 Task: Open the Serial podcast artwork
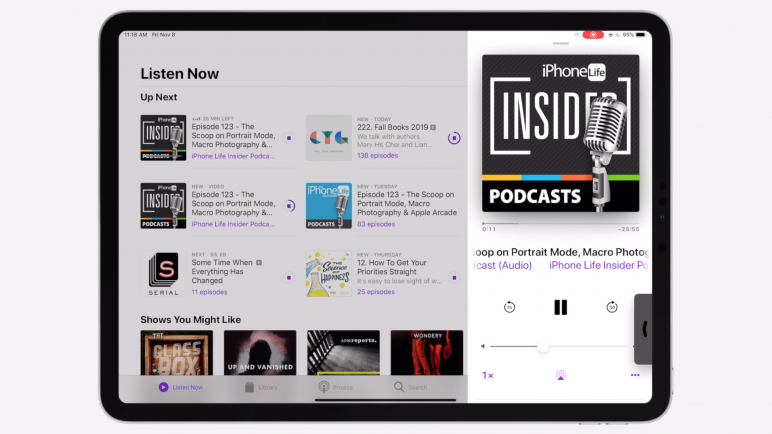tap(163, 274)
